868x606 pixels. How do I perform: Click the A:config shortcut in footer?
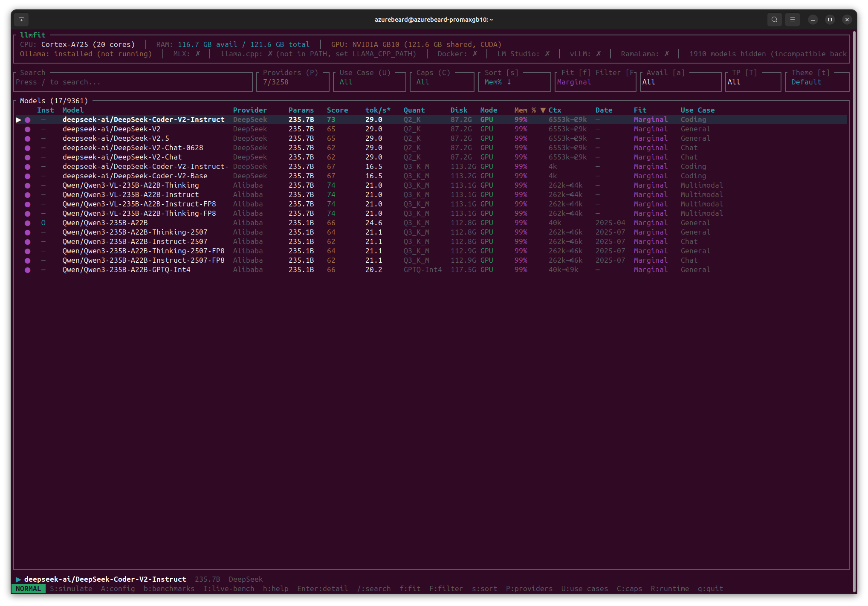[118, 589]
